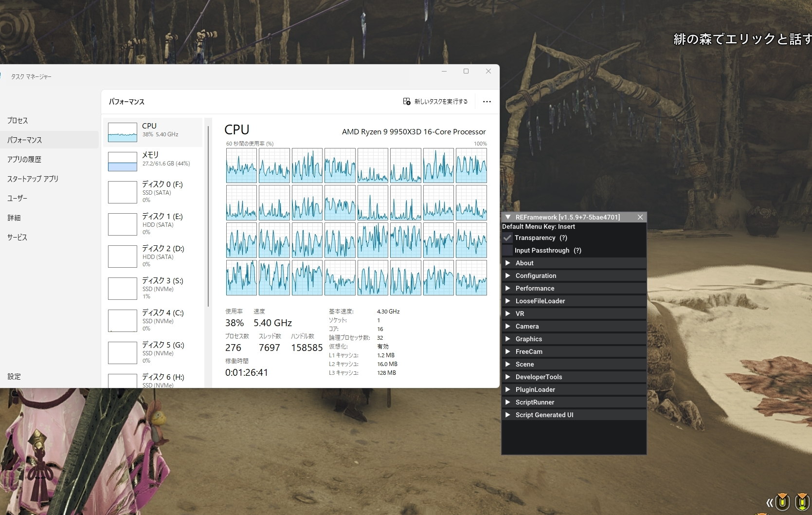The image size is (812, 515).
Task: Select ディスク 2 (D:) entry
Action: [153, 256]
